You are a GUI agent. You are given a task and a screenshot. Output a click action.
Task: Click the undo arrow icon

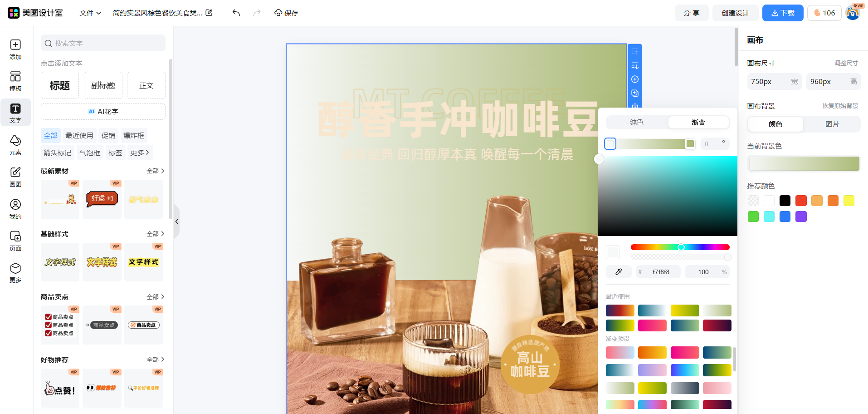click(x=236, y=13)
